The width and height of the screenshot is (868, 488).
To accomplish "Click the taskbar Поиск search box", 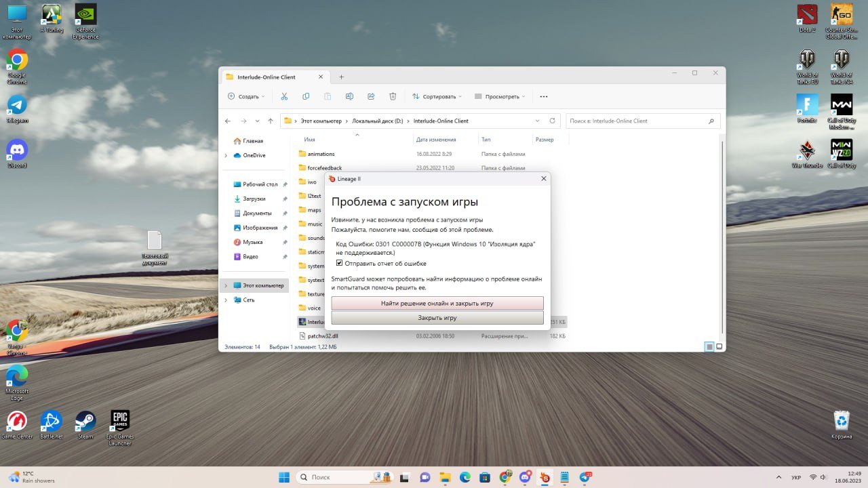I will (344, 477).
